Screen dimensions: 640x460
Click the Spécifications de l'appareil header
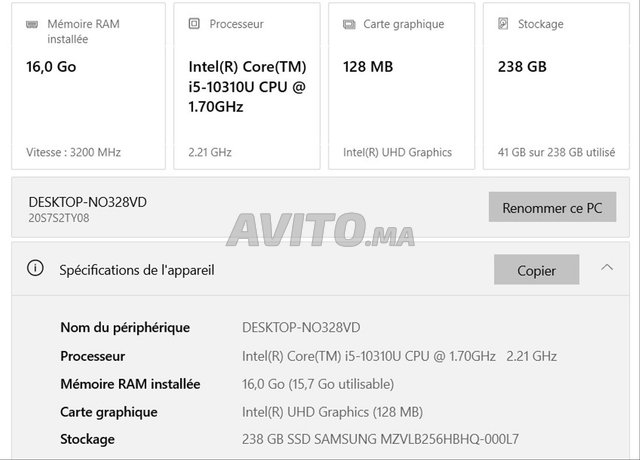[x=136, y=269]
